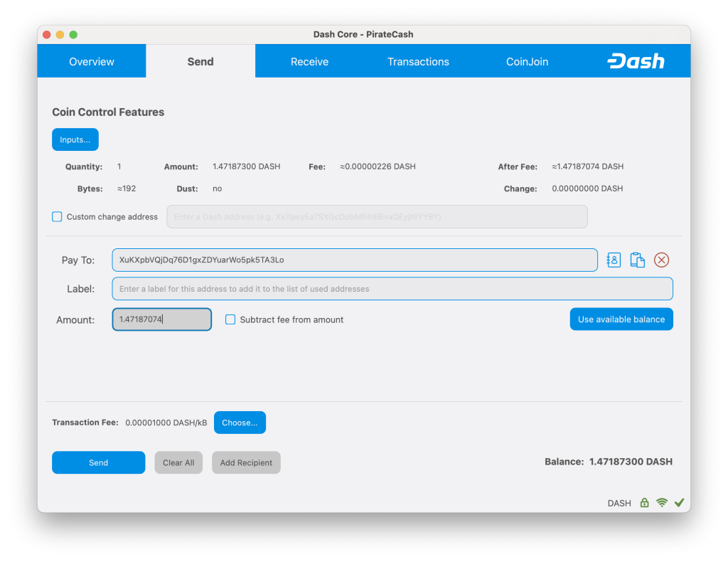Click the Amount value 1.47187300 DASH in coin control
The height and width of the screenshot is (562, 728).
(246, 166)
